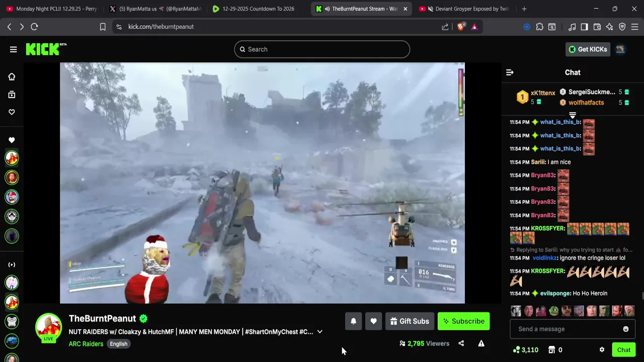Pick the Pepe frog emote from the quick emote bar
This screenshot has height=362, width=644.
[x=553, y=311]
